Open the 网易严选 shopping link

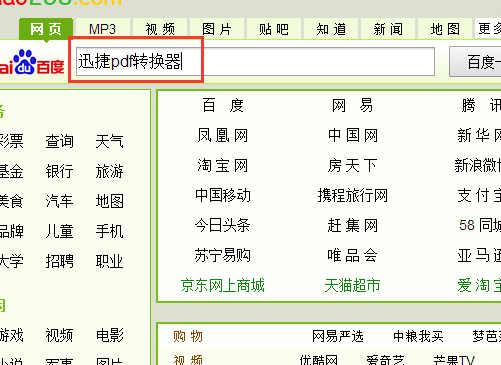[x=338, y=336]
